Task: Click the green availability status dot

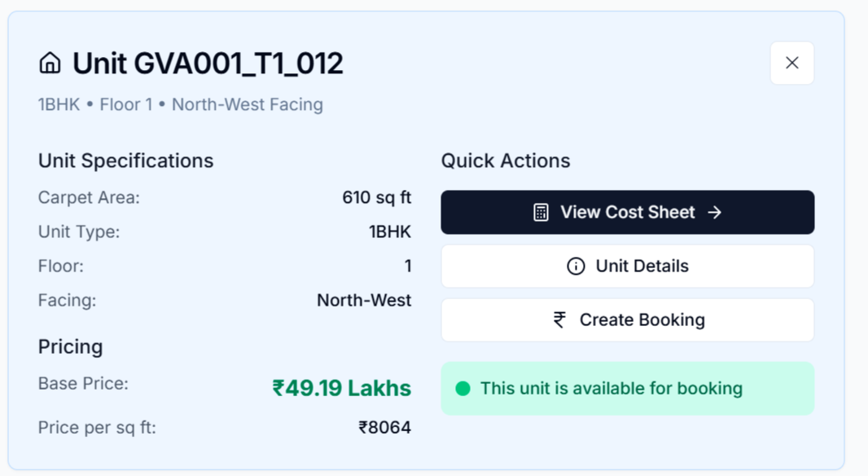Action: click(x=463, y=389)
